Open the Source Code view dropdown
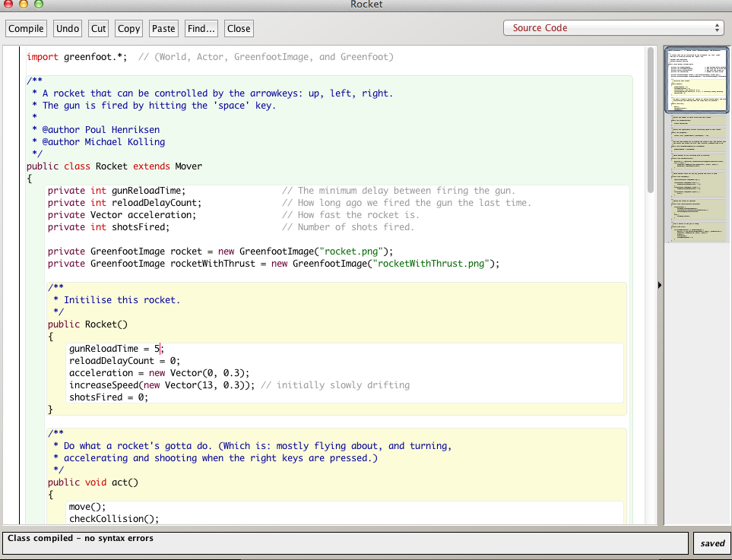 tap(613, 28)
